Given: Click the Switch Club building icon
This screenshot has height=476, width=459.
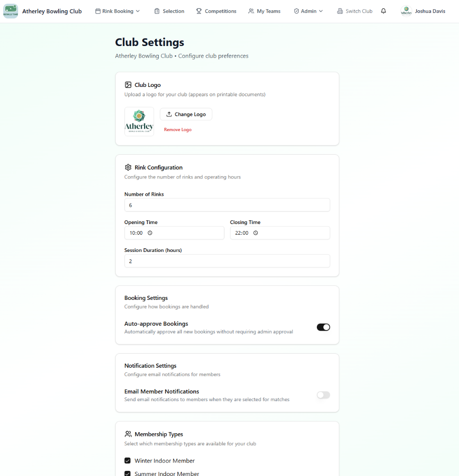Looking at the screenshot, I should click(x=340, y=11).
